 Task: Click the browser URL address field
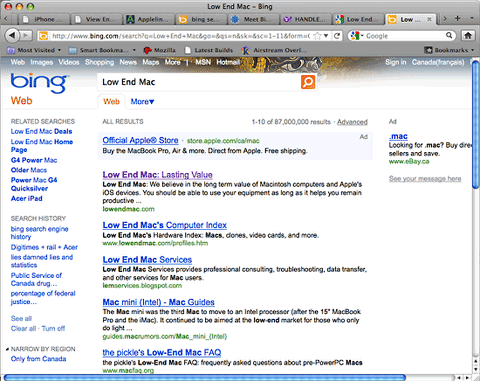pyautogui.click(x=181, y=36)
